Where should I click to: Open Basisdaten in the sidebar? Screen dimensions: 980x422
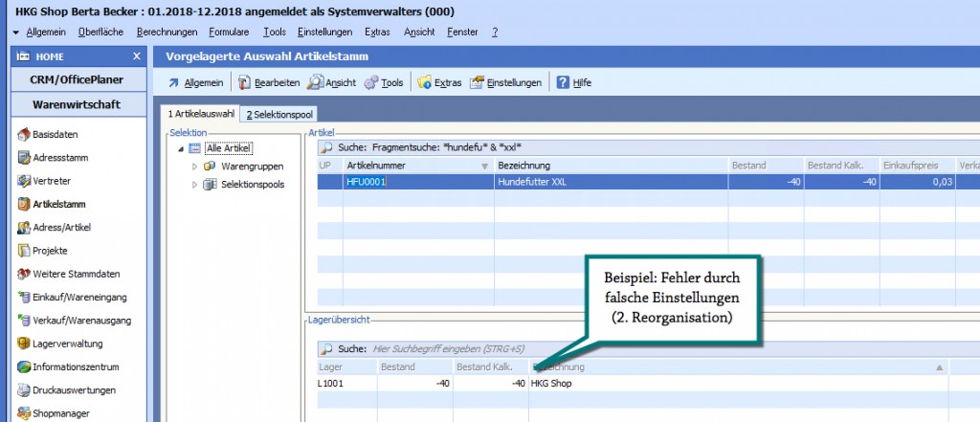pos(55,134)
